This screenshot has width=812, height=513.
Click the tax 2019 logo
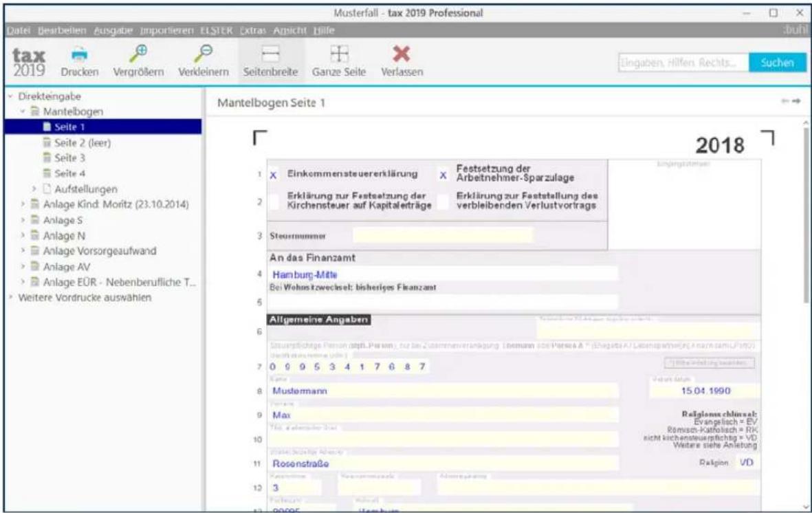[29, 62]
